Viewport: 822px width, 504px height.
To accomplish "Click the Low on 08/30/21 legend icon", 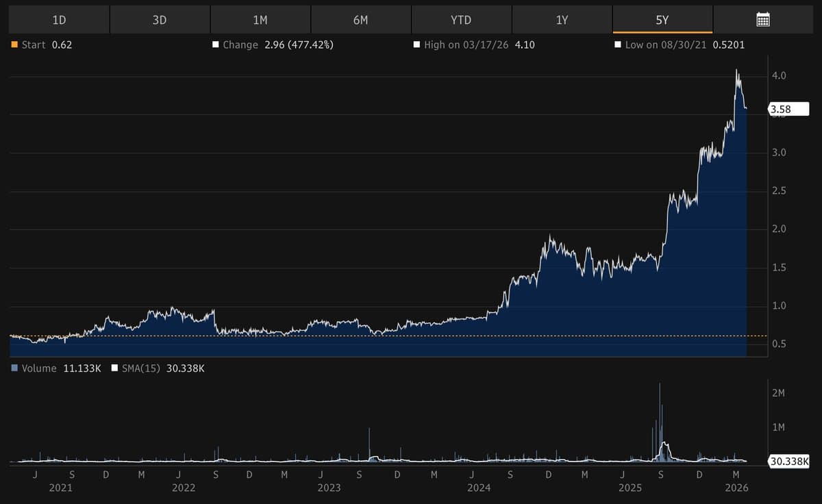I will click(x=617, y=44).
